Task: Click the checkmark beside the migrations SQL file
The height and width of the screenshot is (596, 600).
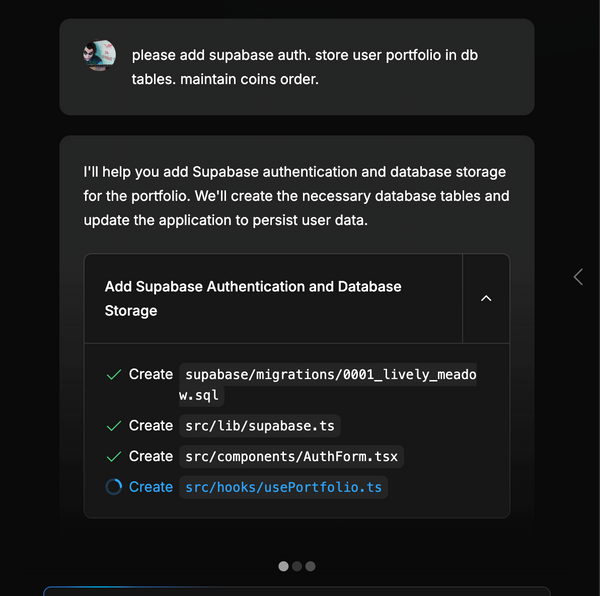Action: 114,374
